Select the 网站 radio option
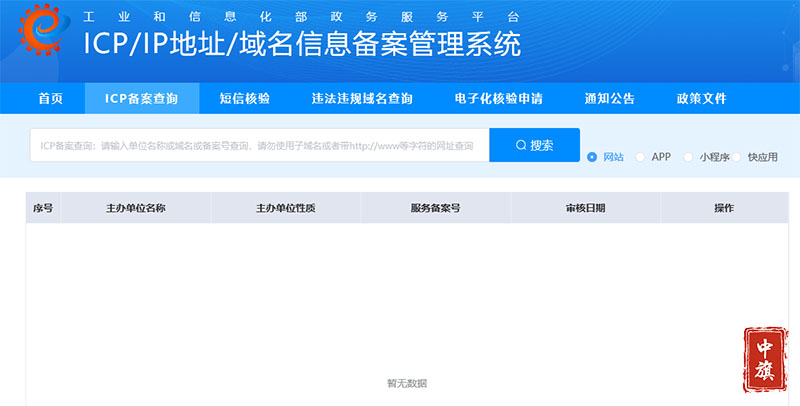 pos(593,157)
